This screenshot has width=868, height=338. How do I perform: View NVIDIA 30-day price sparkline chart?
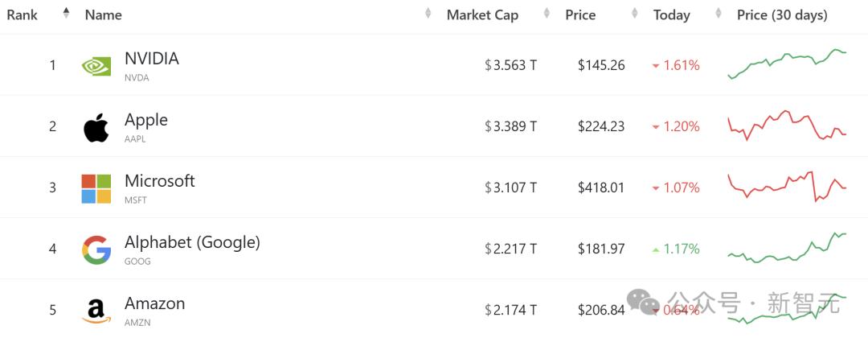pyautogui.click(x=787, y=64)
